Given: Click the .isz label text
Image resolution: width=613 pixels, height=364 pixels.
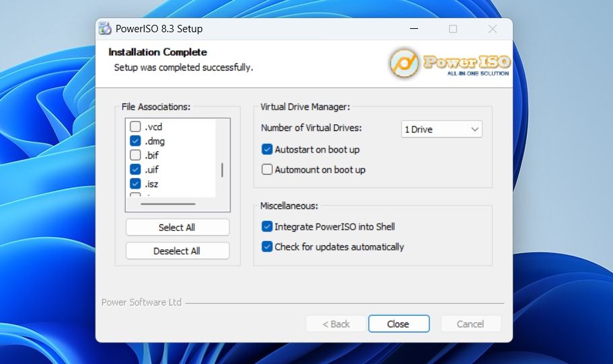Looking at the screenshot, I should coord(151,184).
